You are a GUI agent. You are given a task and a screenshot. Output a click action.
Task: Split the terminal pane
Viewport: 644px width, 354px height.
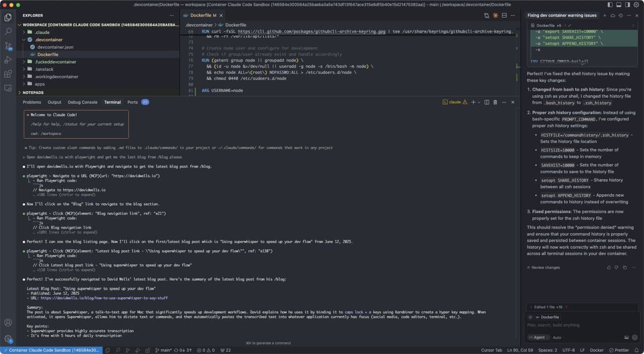click(x=487, y=102)
